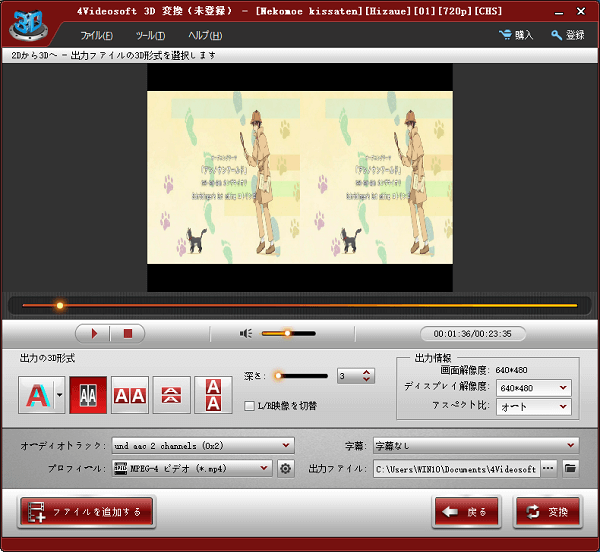
Task: Browse output path with the ... button
Action: (548, 469)
